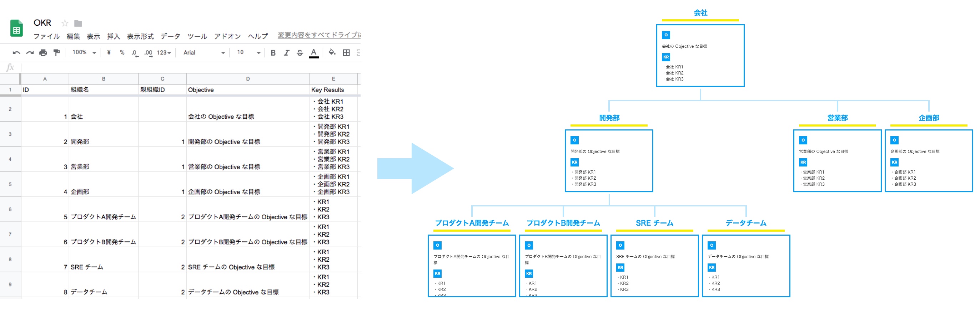This screenshot has width=980, height=313.
Task: Click the drive save status link
Action: (319, 35)
